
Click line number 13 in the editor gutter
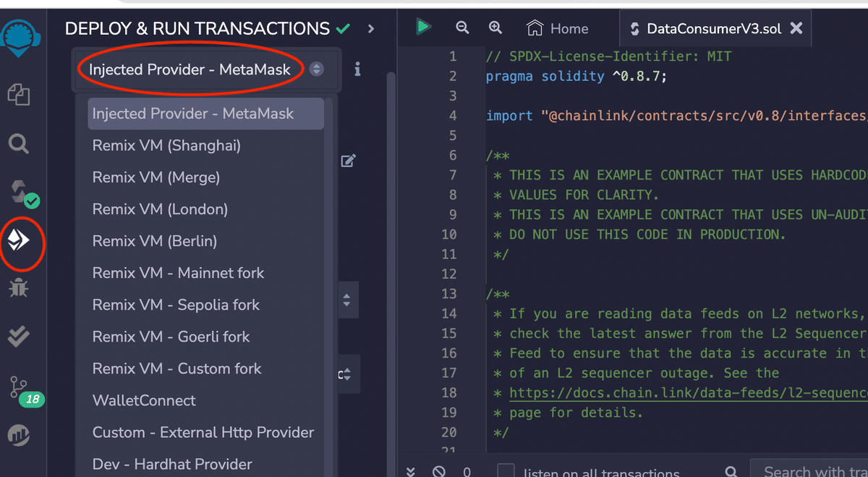pyautogui.click(x=448, y=294)
